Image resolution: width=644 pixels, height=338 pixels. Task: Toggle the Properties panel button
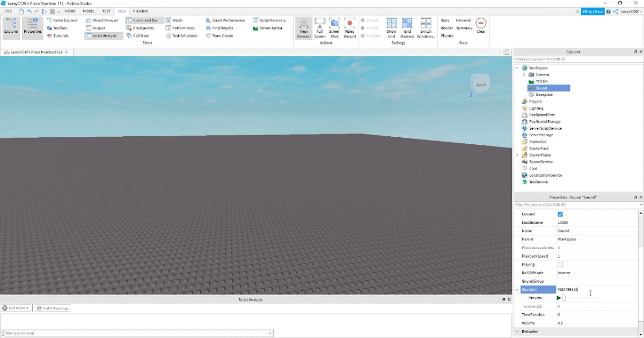point(33,28)
